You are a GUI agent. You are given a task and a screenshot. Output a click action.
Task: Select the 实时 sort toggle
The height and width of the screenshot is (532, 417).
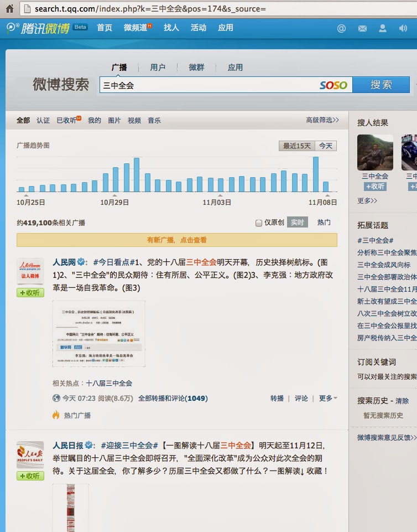(298, 222)
